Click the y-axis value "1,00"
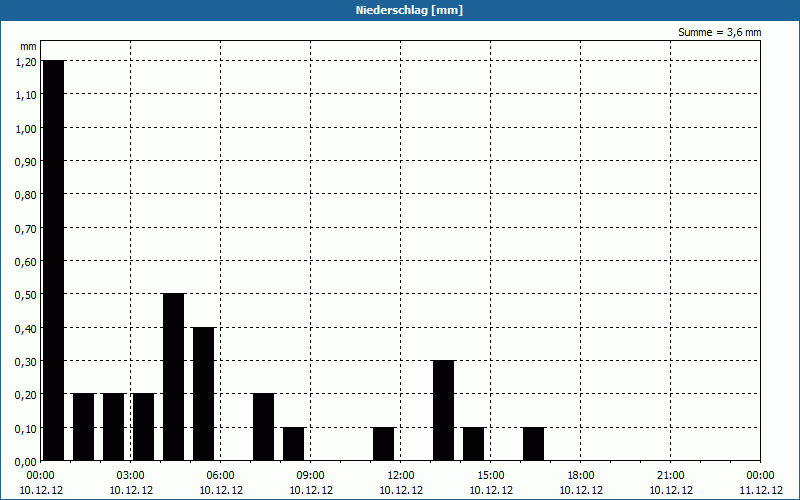800x500 pixels. tap(26, 129)
